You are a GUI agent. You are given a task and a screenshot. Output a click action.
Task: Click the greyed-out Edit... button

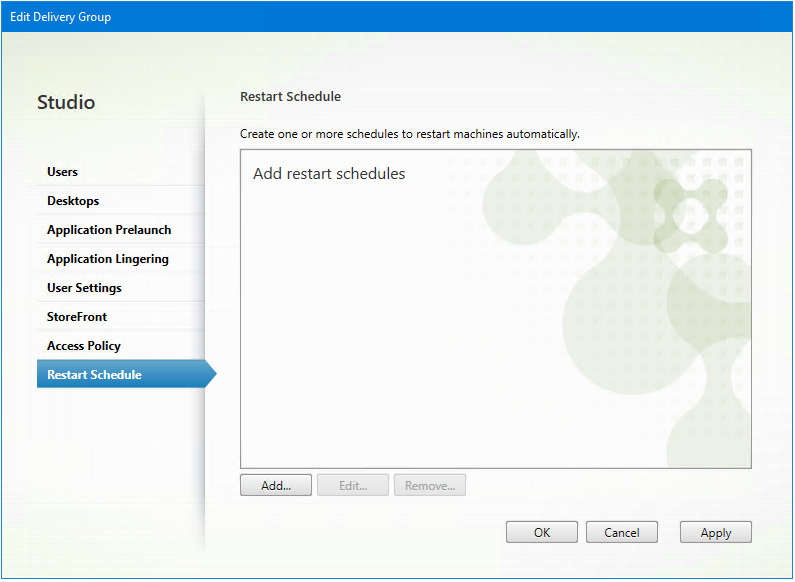tap(353, 486)
